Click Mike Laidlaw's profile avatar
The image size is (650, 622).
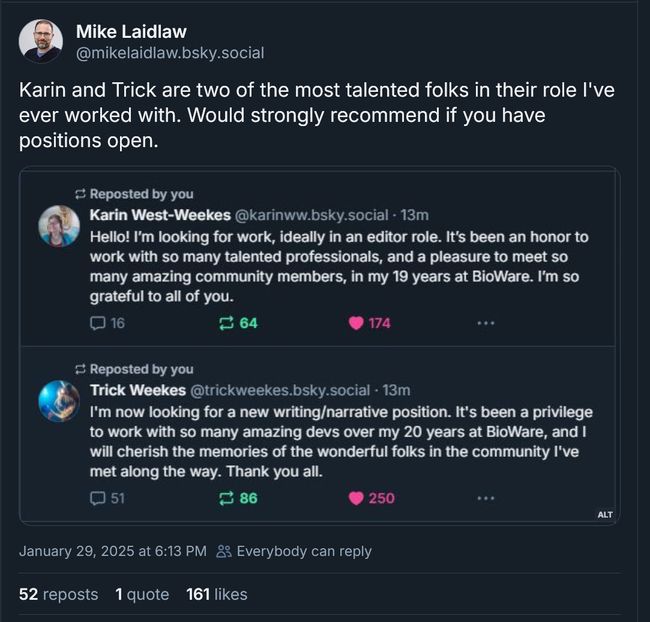point(41,41)
